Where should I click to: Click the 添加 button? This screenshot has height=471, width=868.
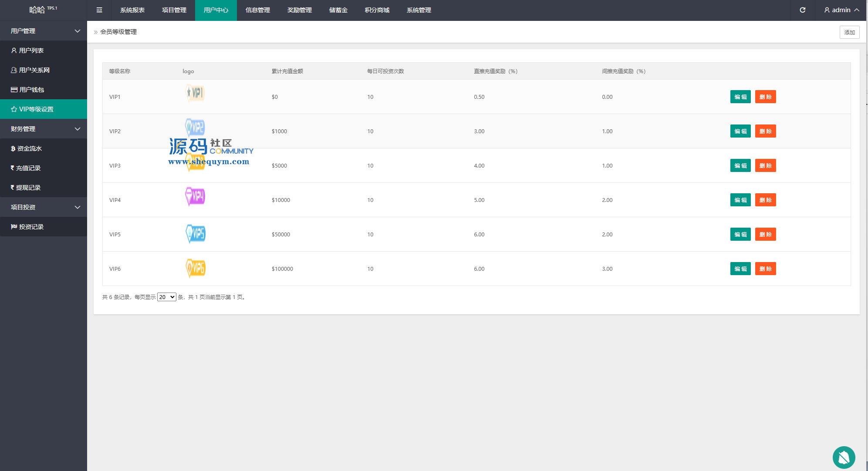click(x=849, y=32)
